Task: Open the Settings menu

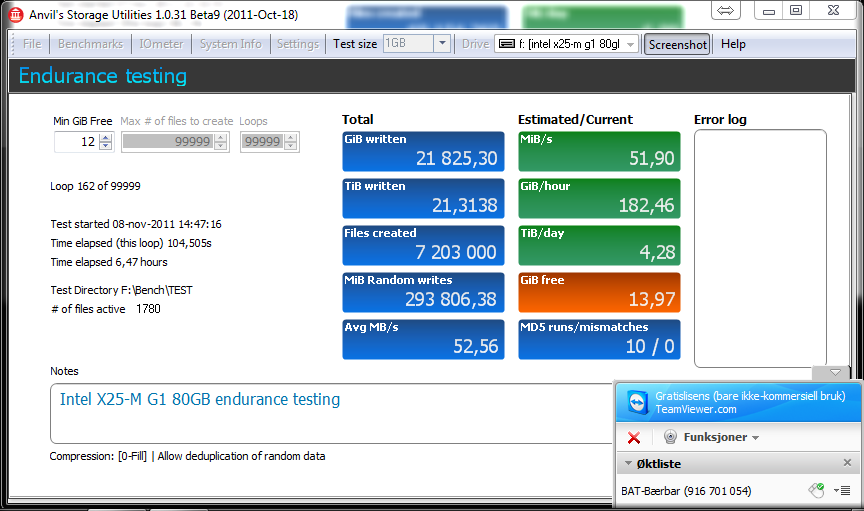Action: tap(298, 44)
